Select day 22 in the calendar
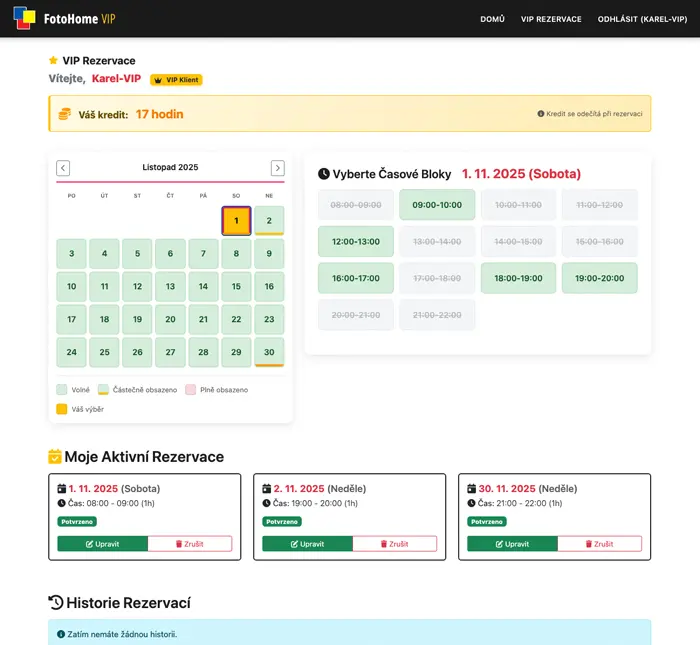Screen dimensions: 700x645 click(x=236, y=320)
